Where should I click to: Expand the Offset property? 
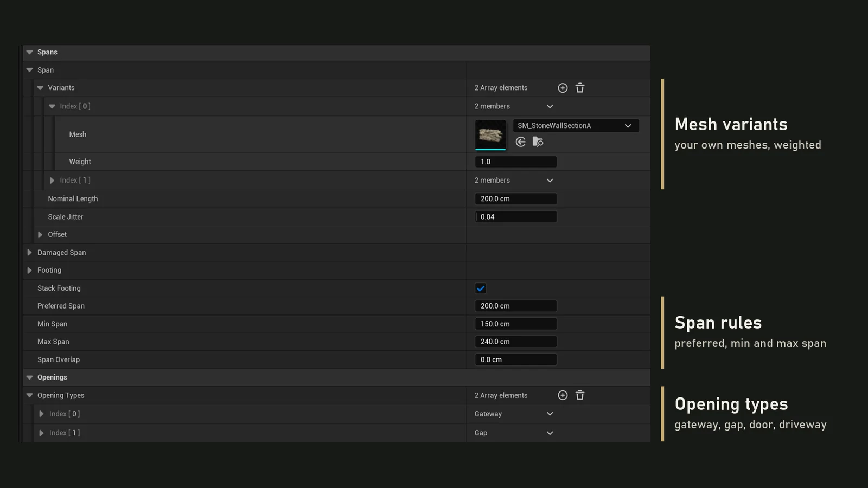pos(40,235)
